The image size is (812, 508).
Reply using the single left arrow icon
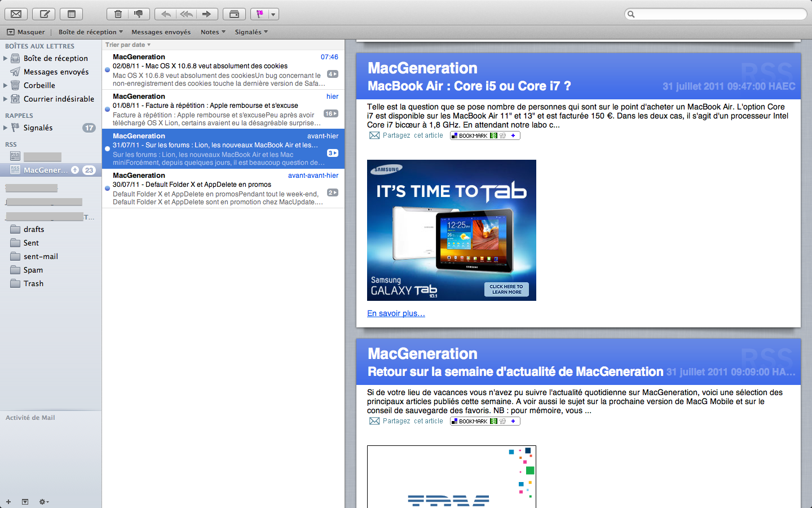click(166, 14)
